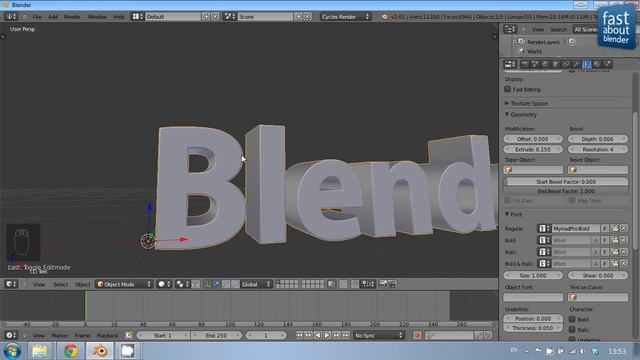Screen dimensions: 640x360
Task: Open the Add menu
Action: [53, 17]
